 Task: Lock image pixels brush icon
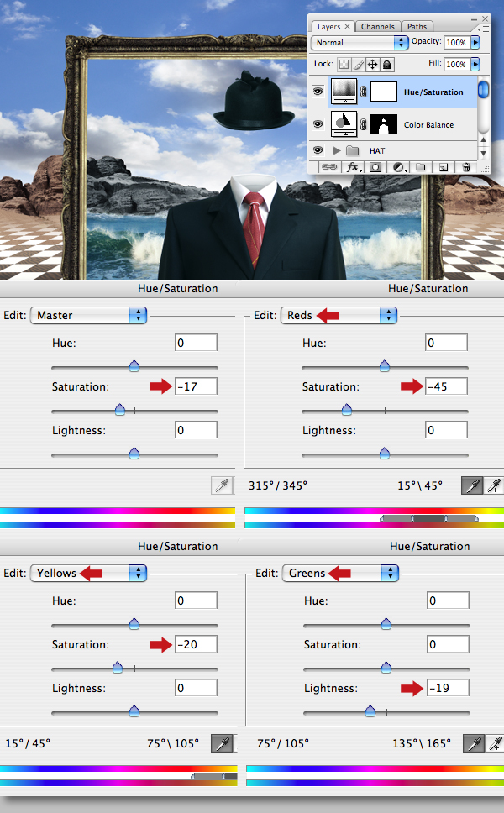[x=359, y=65]
